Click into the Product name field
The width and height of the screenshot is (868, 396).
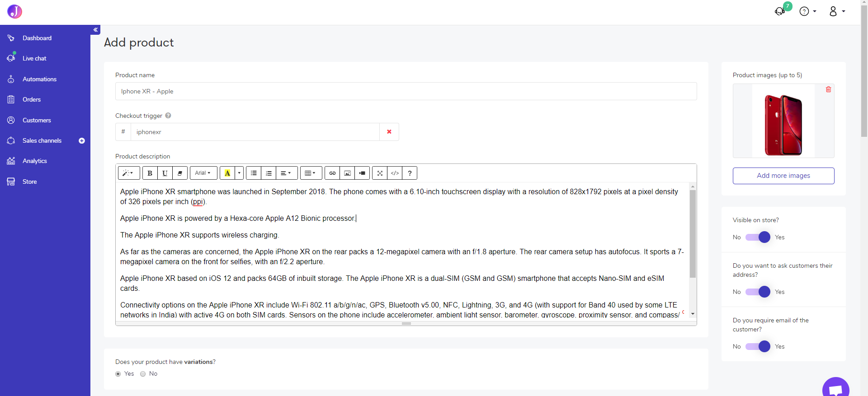(x=406, y=91)
